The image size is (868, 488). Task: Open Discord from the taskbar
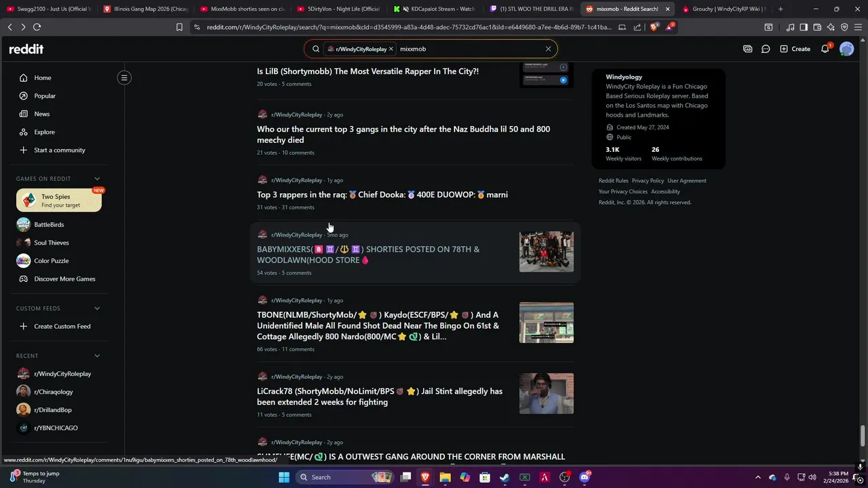coord(585,477)
